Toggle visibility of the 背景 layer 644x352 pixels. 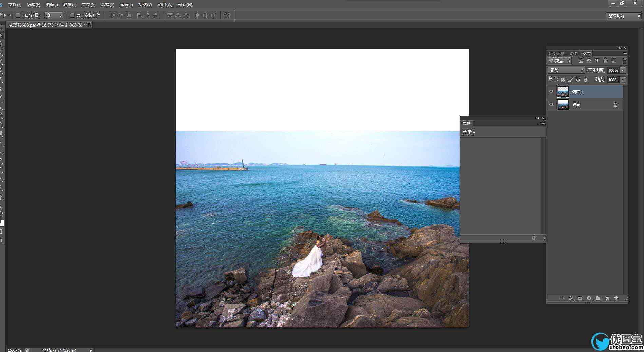(x=551, y=104)
